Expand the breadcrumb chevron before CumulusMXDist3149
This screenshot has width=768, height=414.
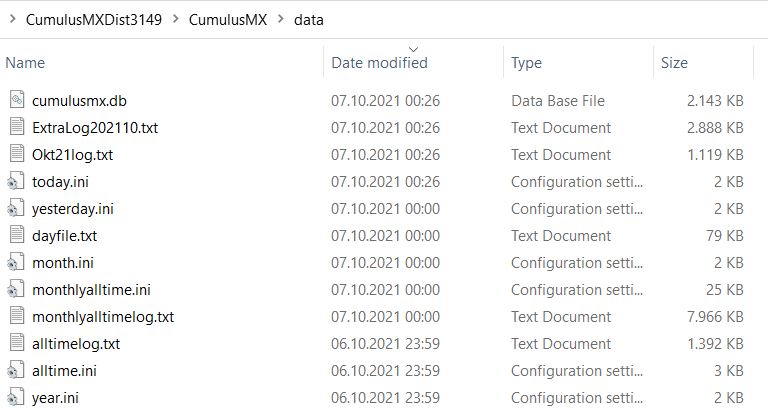pyautogui.click(x=11, y=19)
